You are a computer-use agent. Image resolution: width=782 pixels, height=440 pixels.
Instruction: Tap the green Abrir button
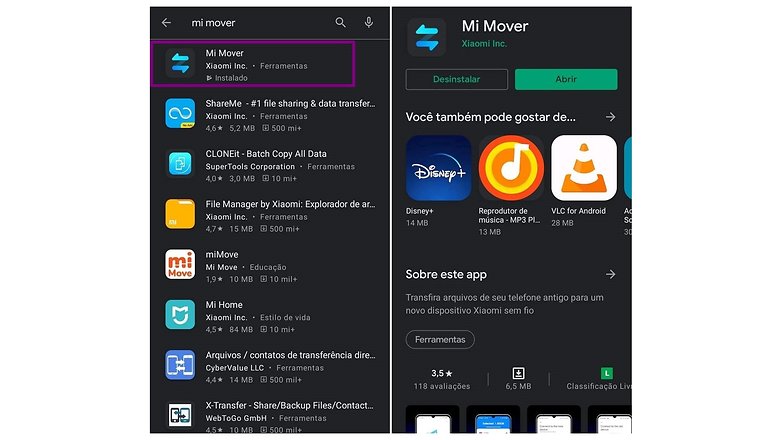(566, 79)
